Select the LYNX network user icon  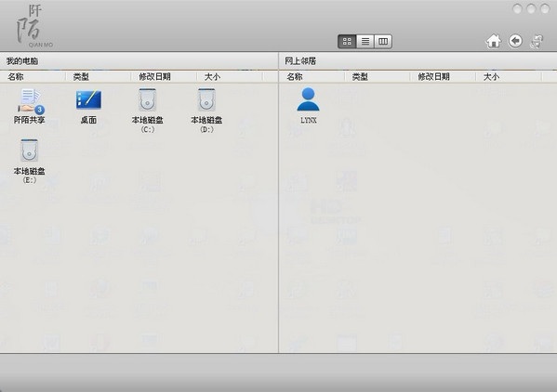point(309,99)
